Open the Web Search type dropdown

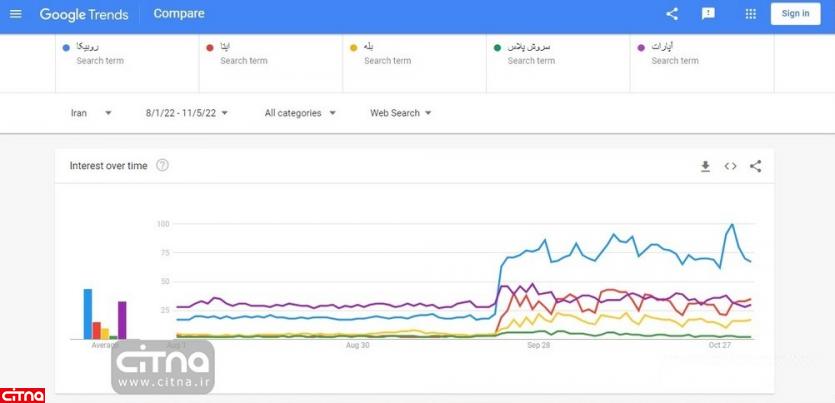click(400, 113)
